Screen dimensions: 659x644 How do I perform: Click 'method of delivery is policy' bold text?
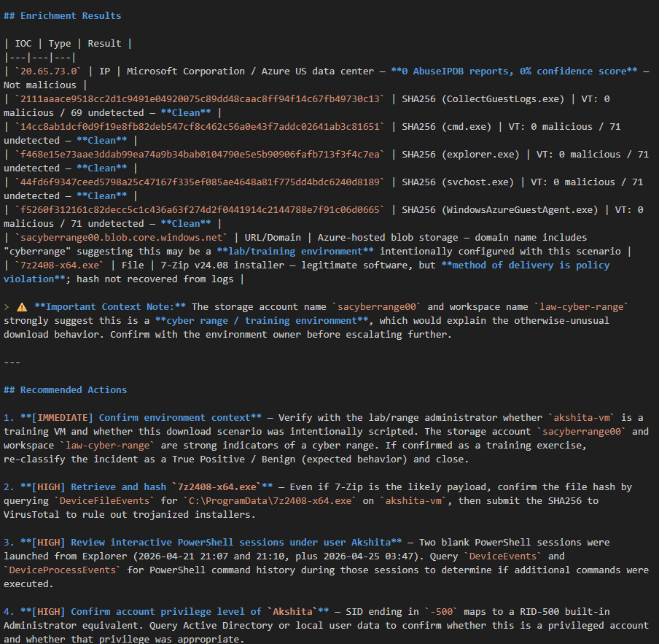point(526,265)
